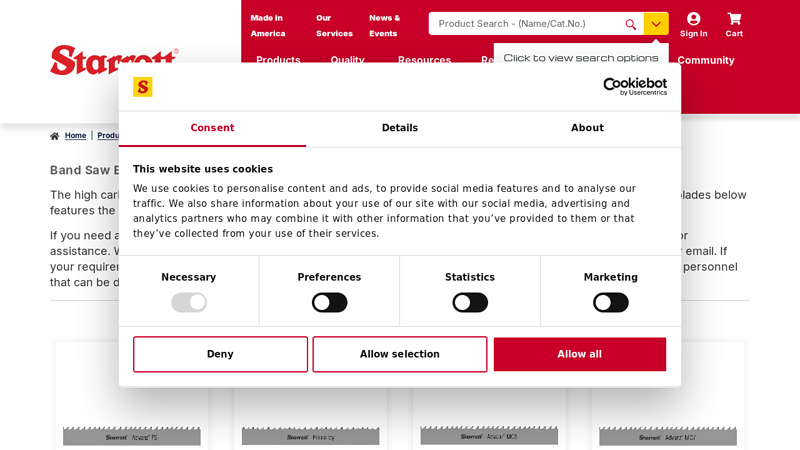Viewport: 800px width, 450px height.
Task: Enable the Marketing cookies toggle
Action: coord(610,302)
